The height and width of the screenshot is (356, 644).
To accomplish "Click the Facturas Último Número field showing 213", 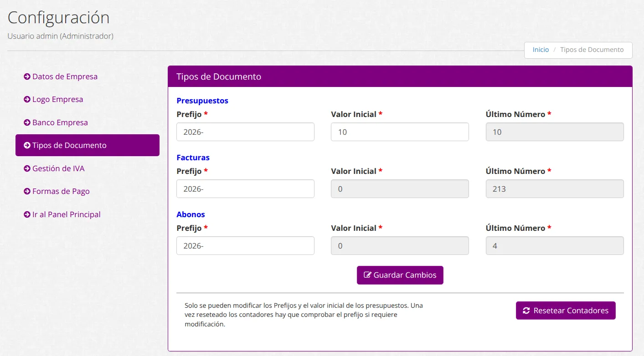I will pyautogui.click(x=555, y=188).
